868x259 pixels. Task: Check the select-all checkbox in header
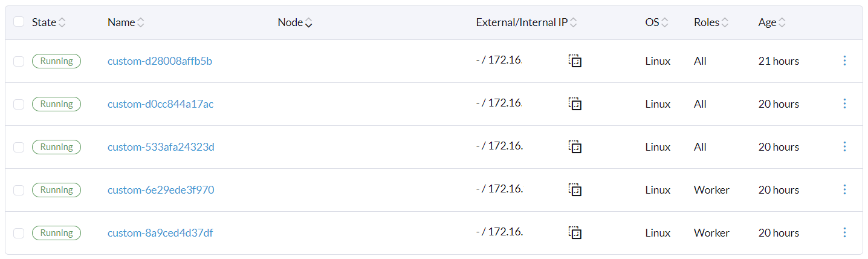(19, 22)
